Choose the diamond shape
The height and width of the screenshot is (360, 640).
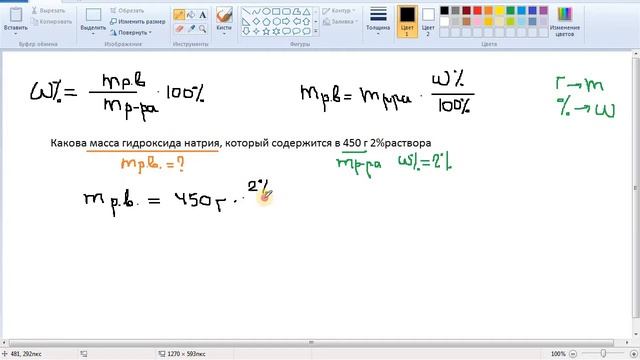[256, 21]
